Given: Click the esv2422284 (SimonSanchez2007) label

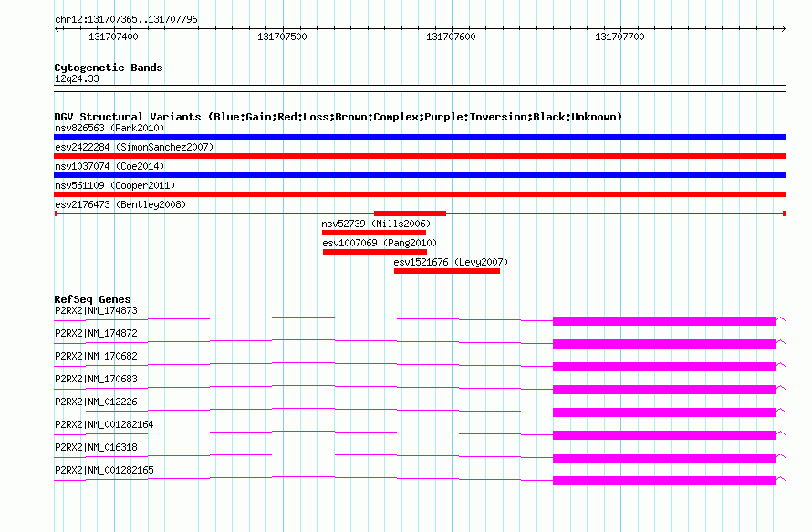Looking at the screenshot, I should point(134,147).
